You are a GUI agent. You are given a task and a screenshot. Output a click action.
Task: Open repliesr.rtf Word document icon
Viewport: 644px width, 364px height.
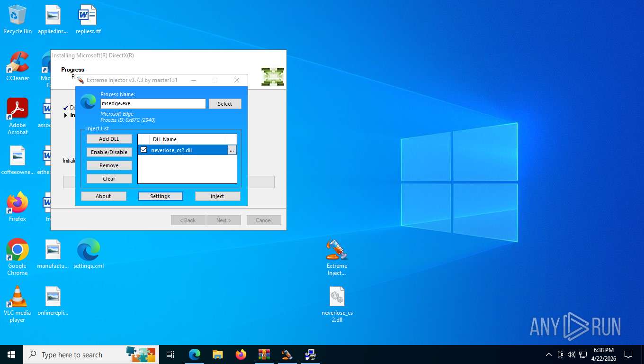88,19
